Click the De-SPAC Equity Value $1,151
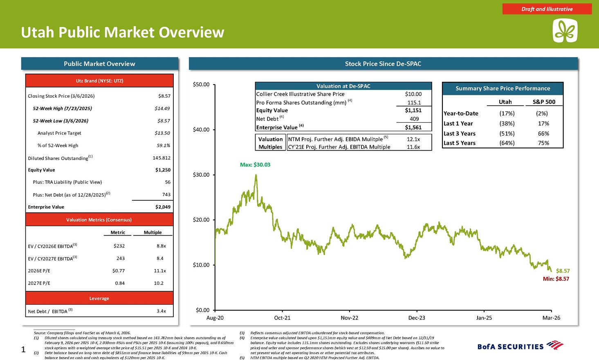 click(x=413, y=110)
